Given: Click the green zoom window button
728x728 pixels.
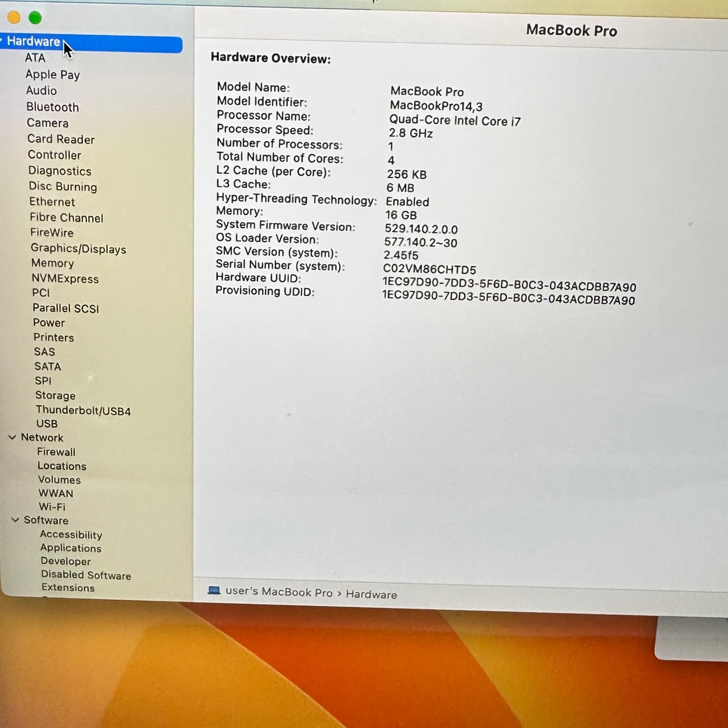Looking at the screenshot, I should pos(35,18).
